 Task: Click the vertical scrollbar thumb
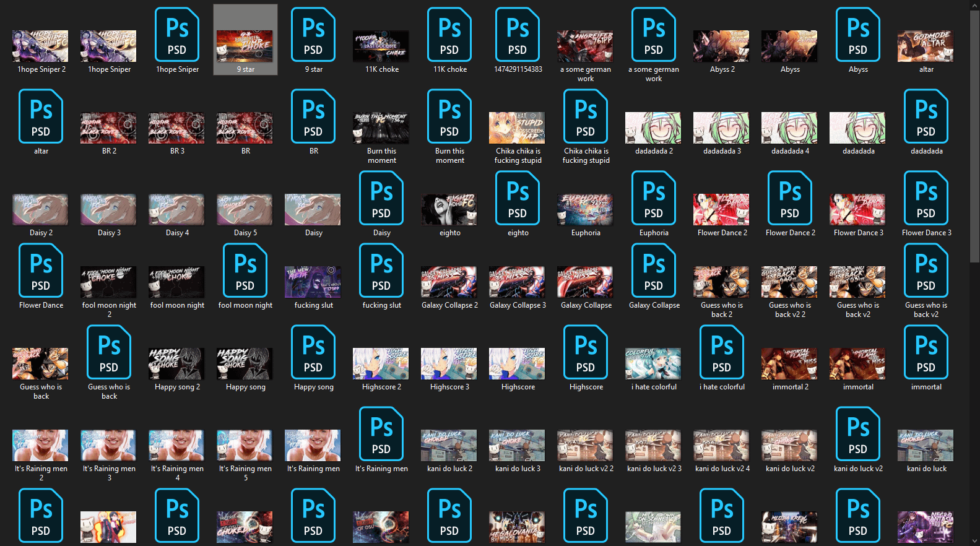(x=974, y=136)
